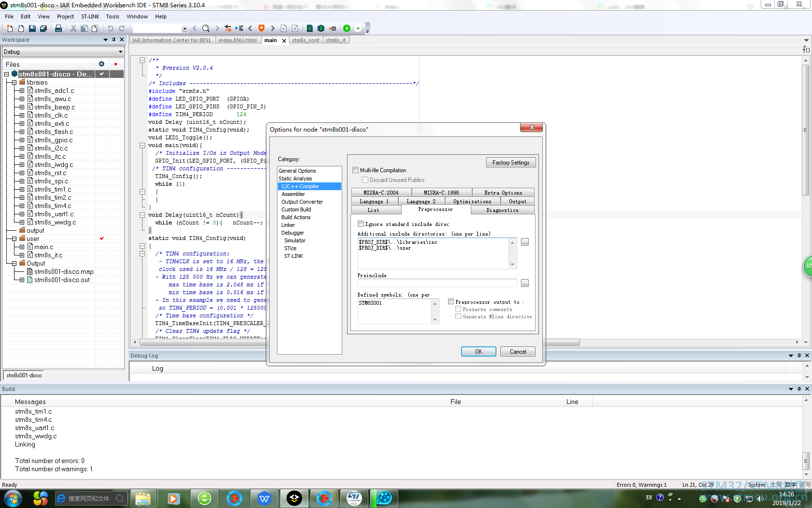Click the Undo toolbar icon

[110, 29]
